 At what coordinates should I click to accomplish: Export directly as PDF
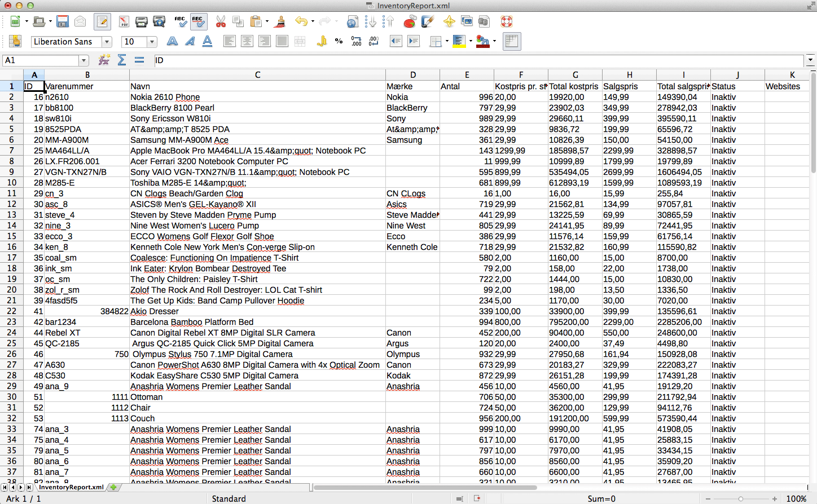124,22
